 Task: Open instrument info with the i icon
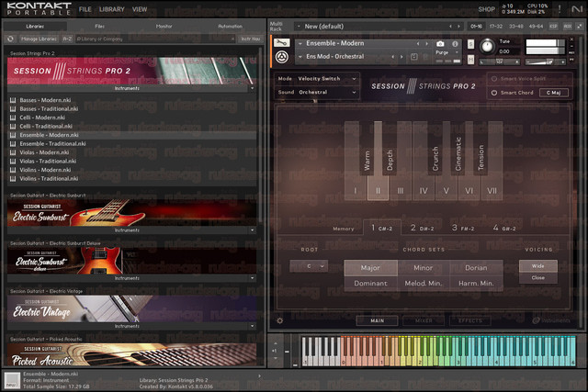point(455,44)
